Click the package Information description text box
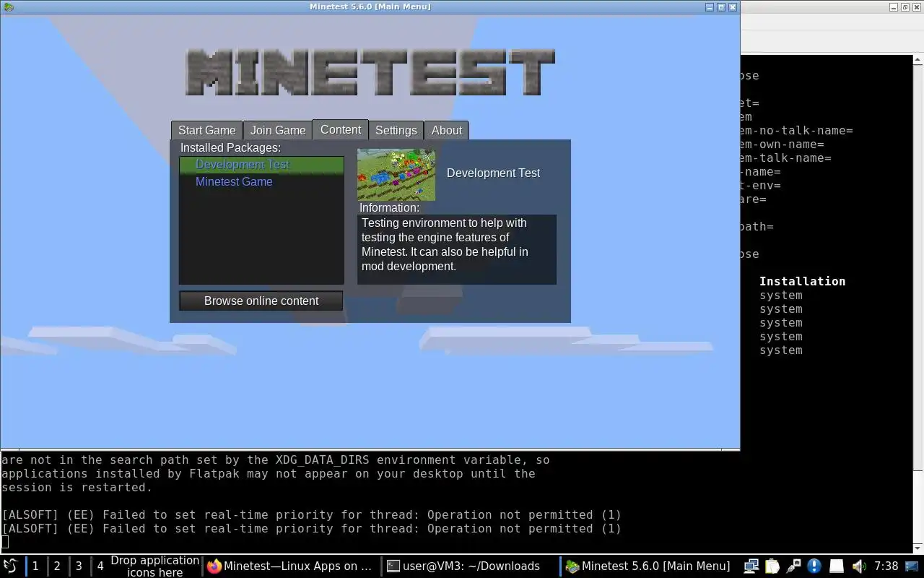Image resolution: width=924 pixels, height=578 pixels. 457,249
